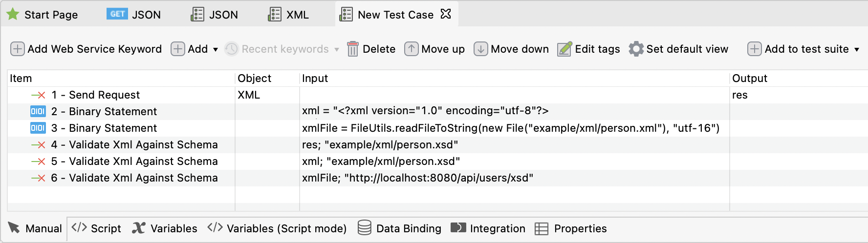Screen dimensions: 868x243
Task: Click the Delete trash can icon
Action: (x=352, y=49)
